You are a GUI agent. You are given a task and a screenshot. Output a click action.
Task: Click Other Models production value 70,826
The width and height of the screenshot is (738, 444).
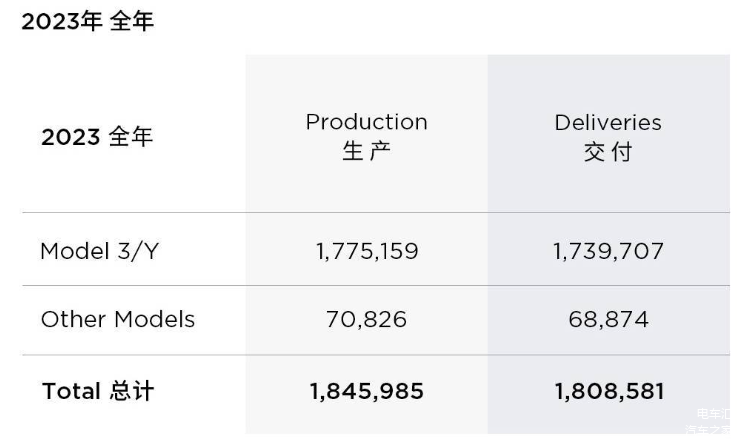click(x=367, y=320)
